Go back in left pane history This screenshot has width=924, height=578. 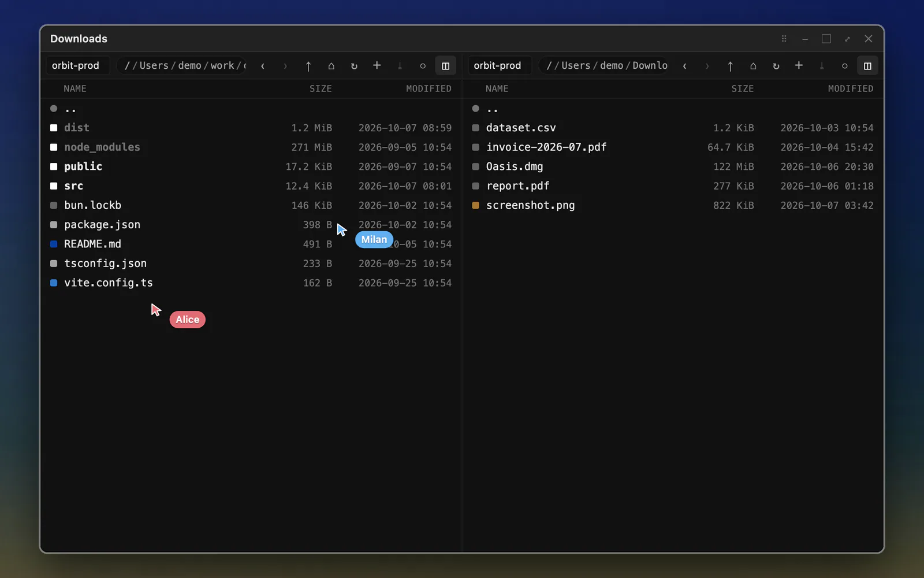click(263, 66)
